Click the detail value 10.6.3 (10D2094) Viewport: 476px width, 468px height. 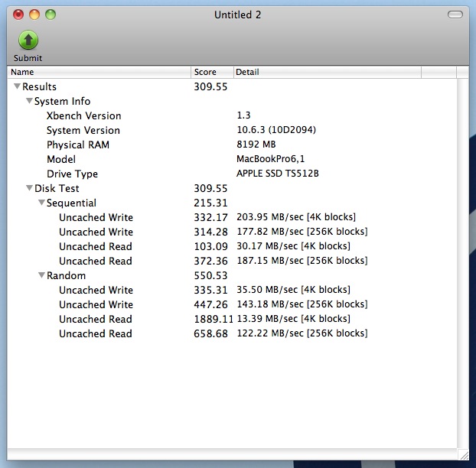pyautogui.click(x=276, y=130)
